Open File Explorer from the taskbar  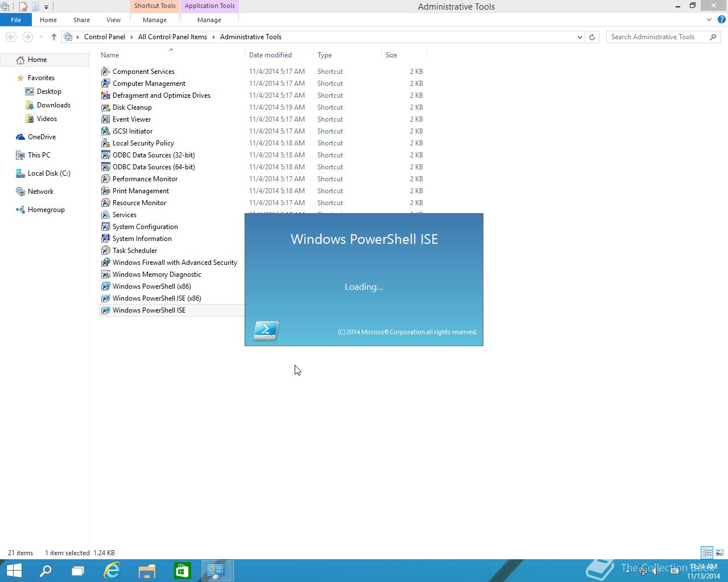pos(147,571)
